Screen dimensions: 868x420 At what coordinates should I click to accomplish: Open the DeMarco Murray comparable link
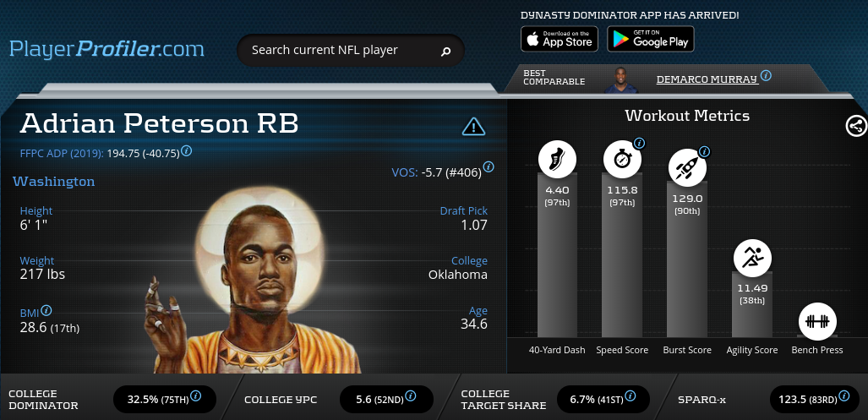(707, 79)
